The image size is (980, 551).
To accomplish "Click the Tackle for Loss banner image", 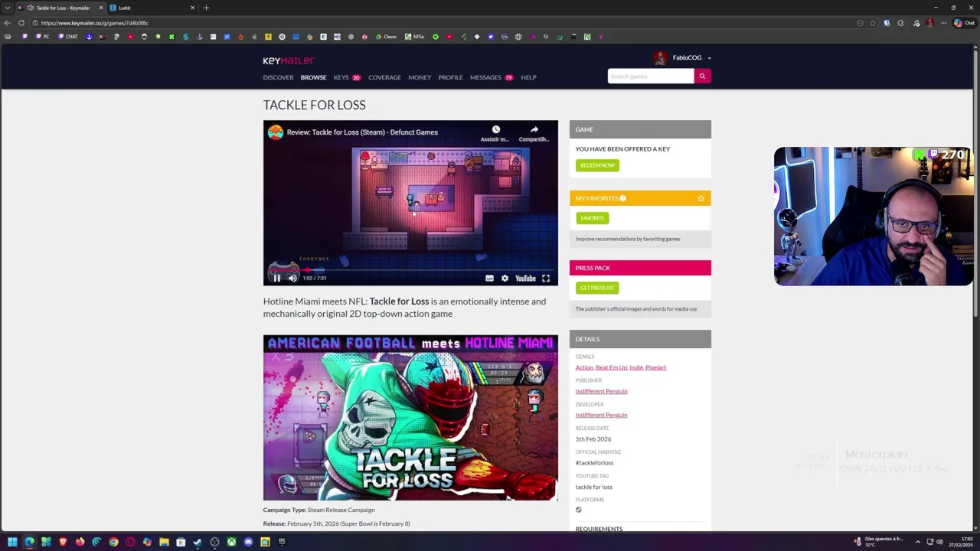I will click(x=410, y=418).
